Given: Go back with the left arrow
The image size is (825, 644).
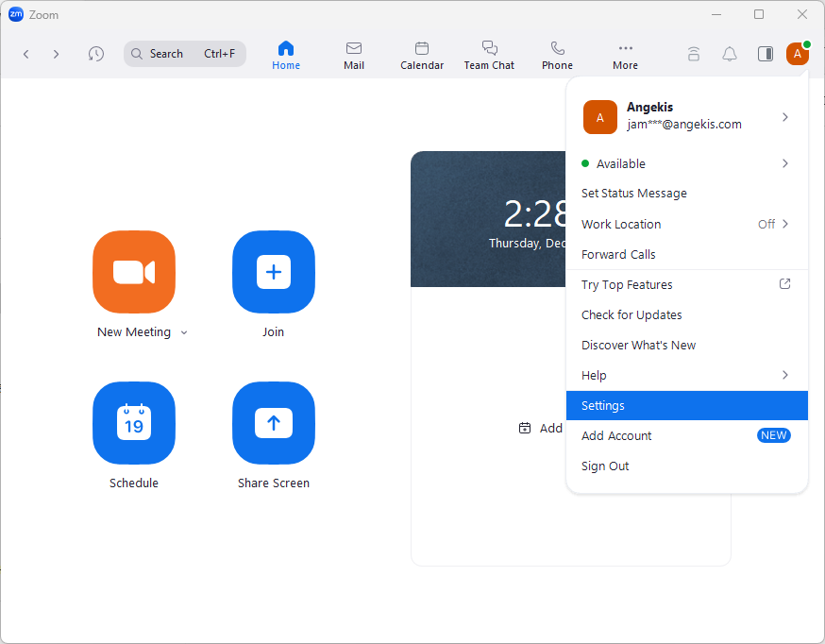Looking at the screenshot, I should pos(26,54).
